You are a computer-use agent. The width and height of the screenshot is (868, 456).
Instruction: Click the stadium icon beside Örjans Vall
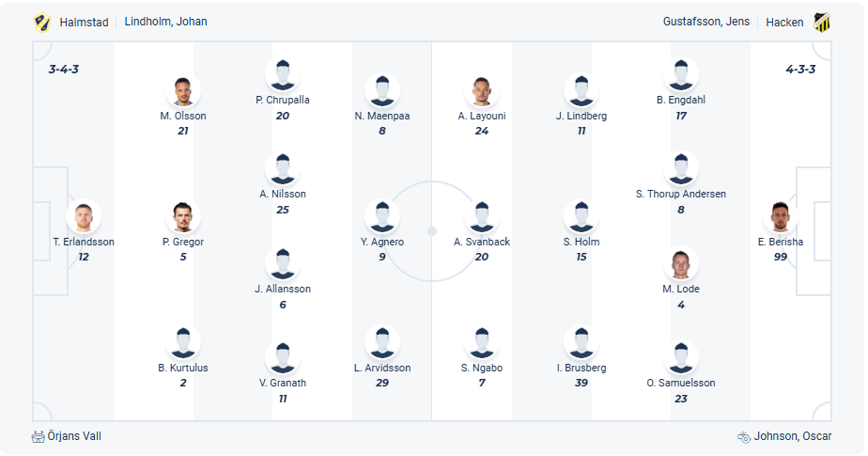[x=39, y=436]
